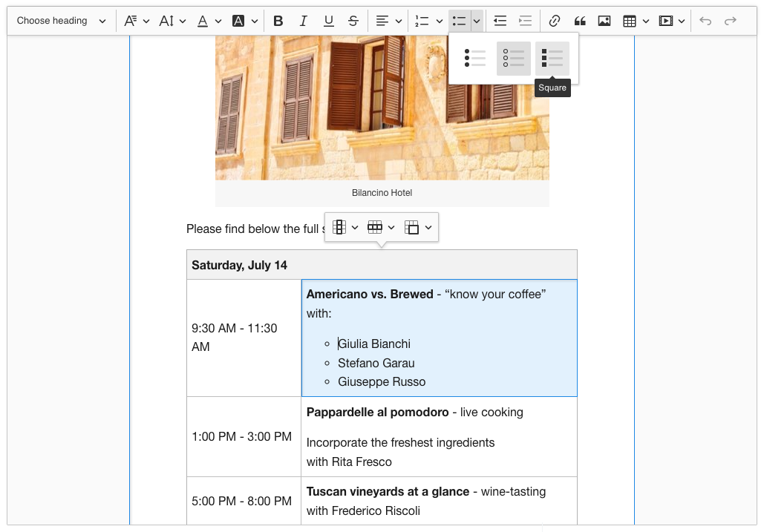Undo the last action

point(705,21)
